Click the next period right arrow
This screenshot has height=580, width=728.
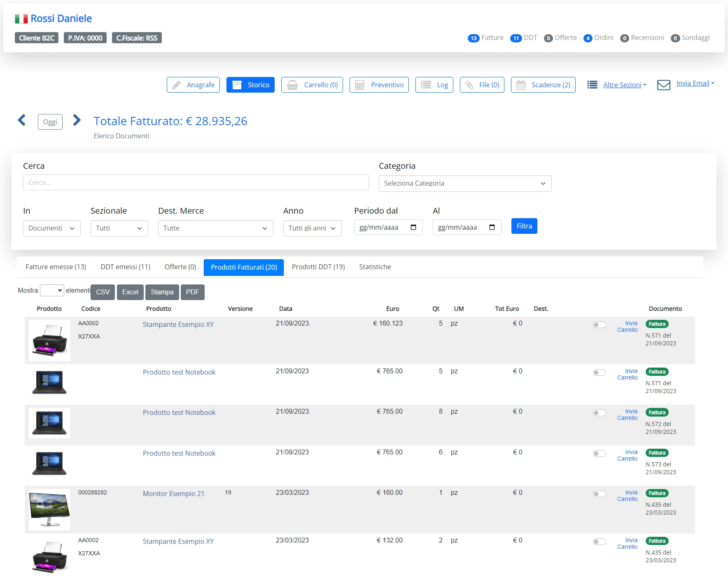[77, 120]
